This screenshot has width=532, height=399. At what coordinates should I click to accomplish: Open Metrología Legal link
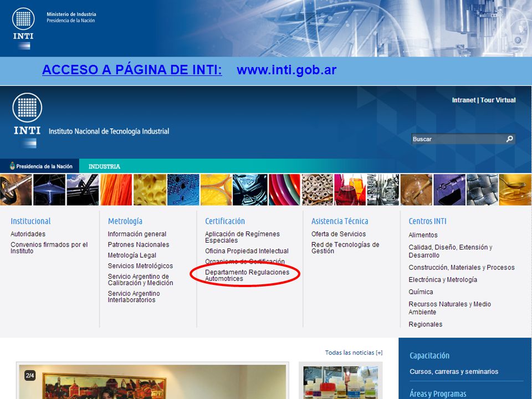click(x=132, y=255)
